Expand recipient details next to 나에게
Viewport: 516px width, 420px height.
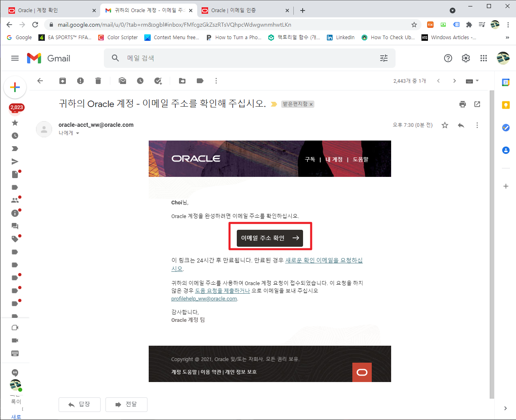pyautogui.click(x=78, y=133)
